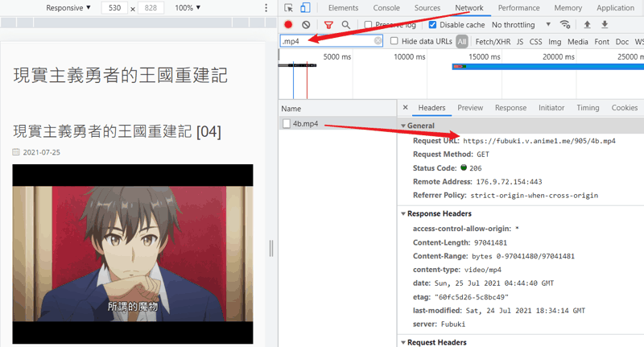Filter requests by Fetch/XHR
This screenshot has width=644, height=347.
[x=493, y=42]
